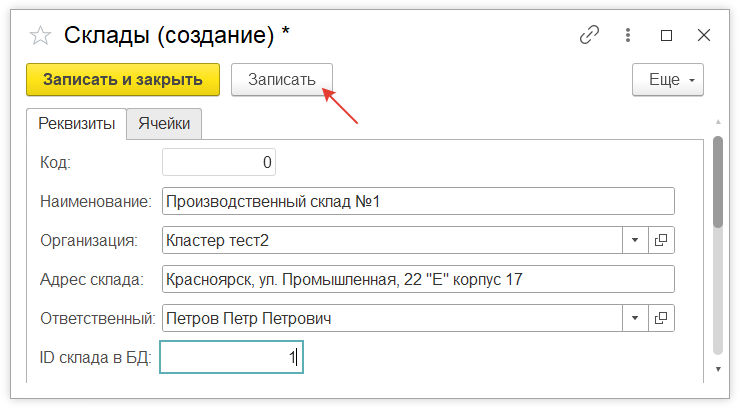Click the scrollbar down arrow
Image resolution: width=739 pixels, height=409 pixels.
click(717, 369)
